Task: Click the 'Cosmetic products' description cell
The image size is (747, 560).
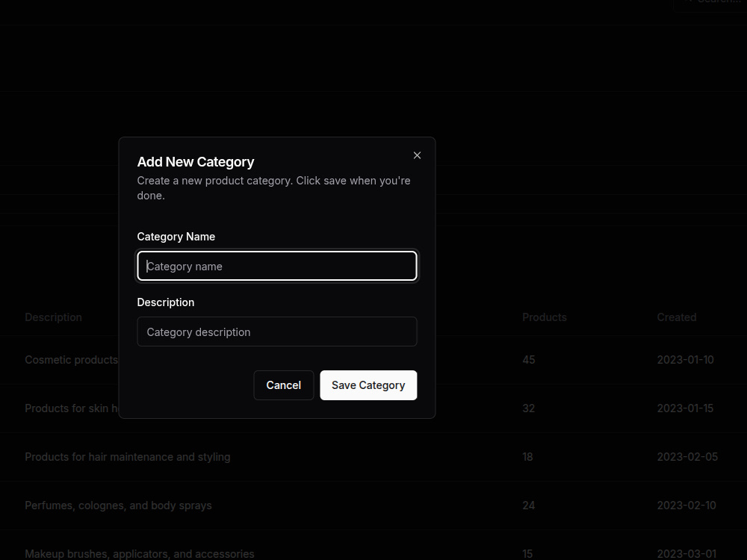Action: (x=72, y=360)
